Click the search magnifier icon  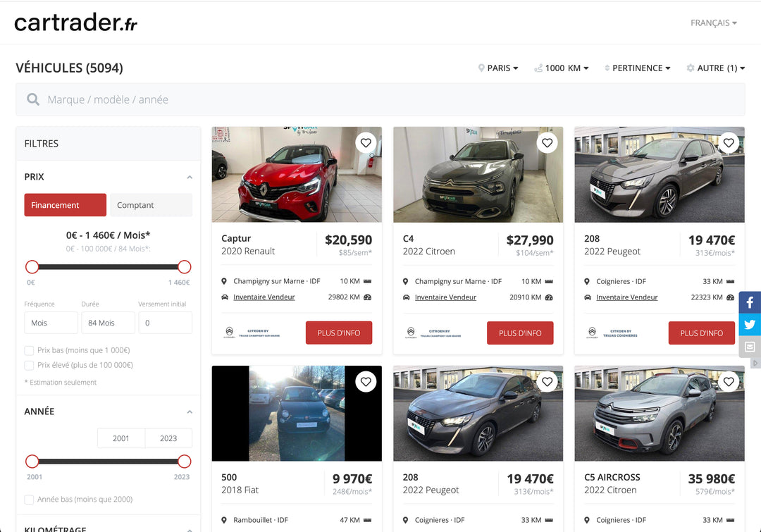click(x=33, y=99)
